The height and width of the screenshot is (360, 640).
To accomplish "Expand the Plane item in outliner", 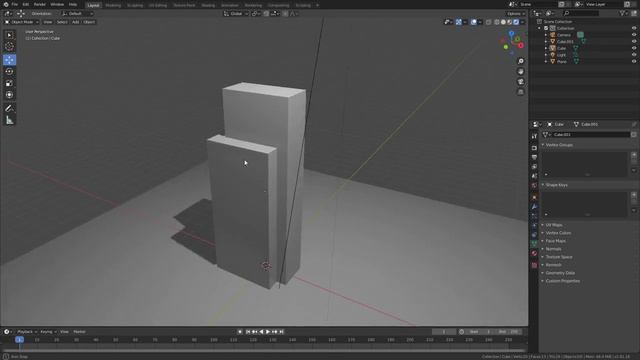I will point(546,62).
